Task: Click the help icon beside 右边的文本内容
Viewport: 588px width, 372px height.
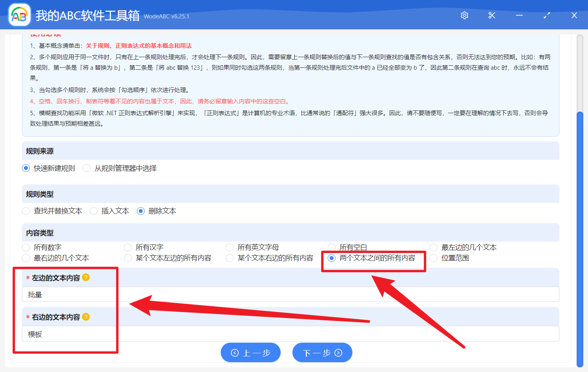Action: 86,317
